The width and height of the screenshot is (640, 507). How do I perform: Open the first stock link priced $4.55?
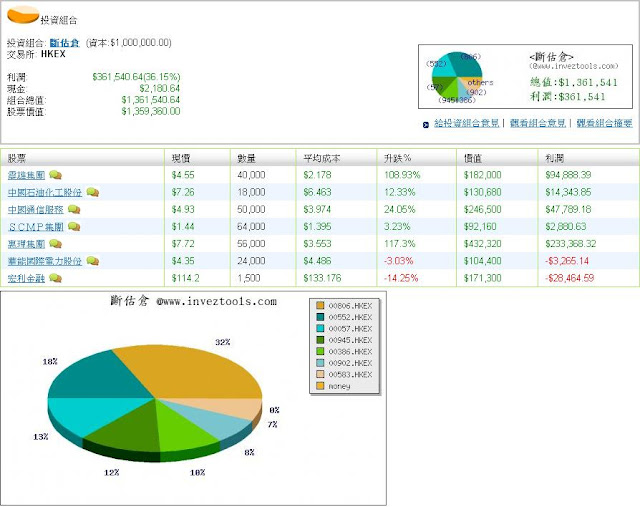point(26,175)
